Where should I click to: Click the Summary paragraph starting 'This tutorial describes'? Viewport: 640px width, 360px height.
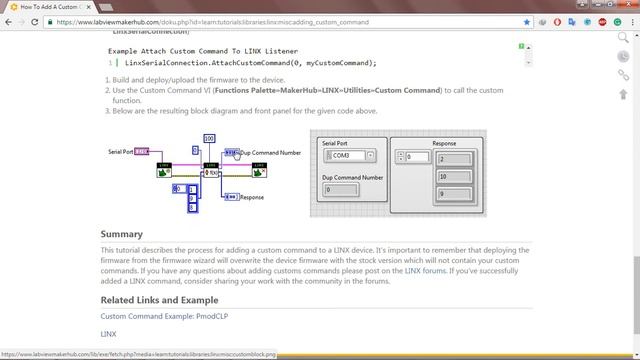coord(315,265)
